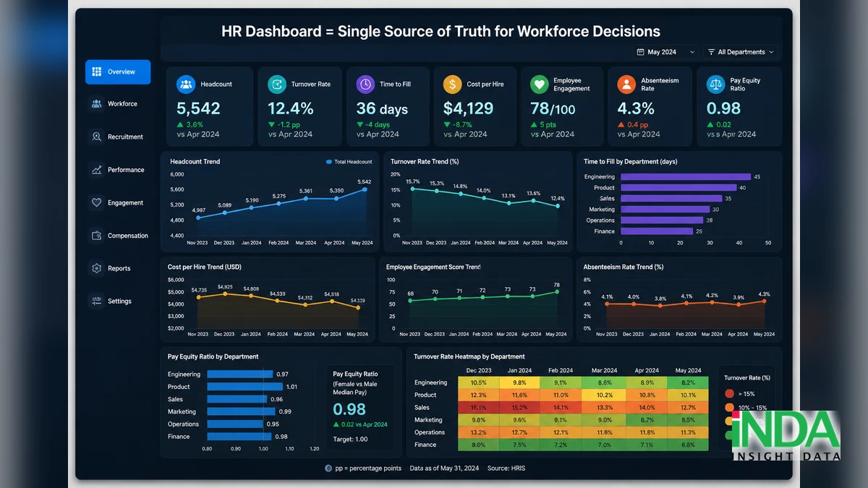Screen dimensions: 868x488
Task: Click the Engineering bar in Time to Fill
Action: (685, 176)
